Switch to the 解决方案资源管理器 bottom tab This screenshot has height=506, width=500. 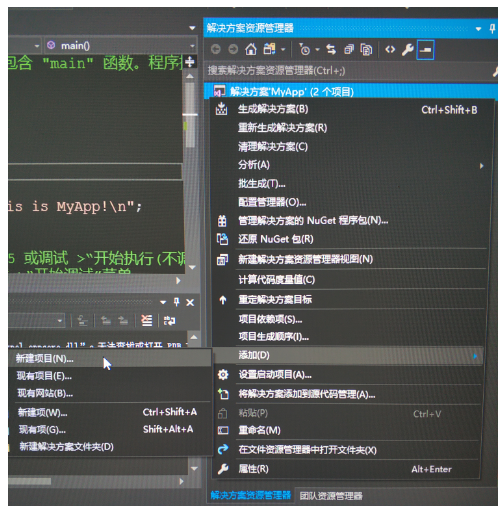(x=251, y=495)
